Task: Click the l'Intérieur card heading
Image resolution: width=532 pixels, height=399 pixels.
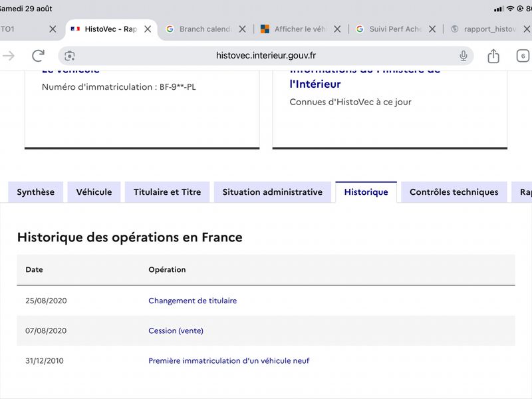Action: [x=315, y=84]
